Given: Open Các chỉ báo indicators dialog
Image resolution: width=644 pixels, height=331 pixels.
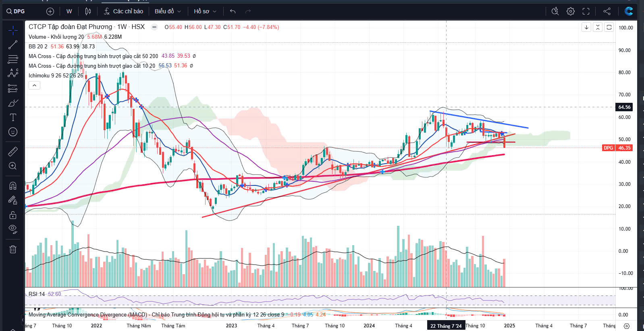Looking at the screenshot, I should coord(123,11).
